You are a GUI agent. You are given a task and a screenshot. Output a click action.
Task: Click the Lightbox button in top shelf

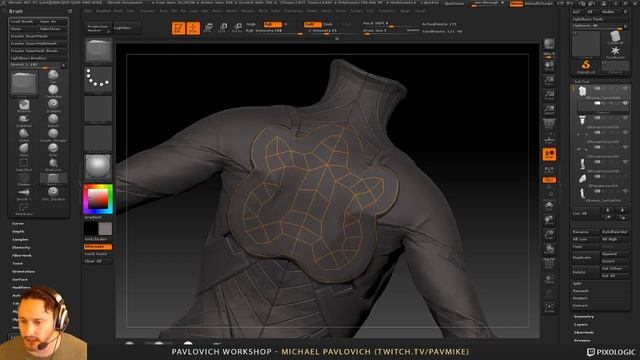click(126, 28)
